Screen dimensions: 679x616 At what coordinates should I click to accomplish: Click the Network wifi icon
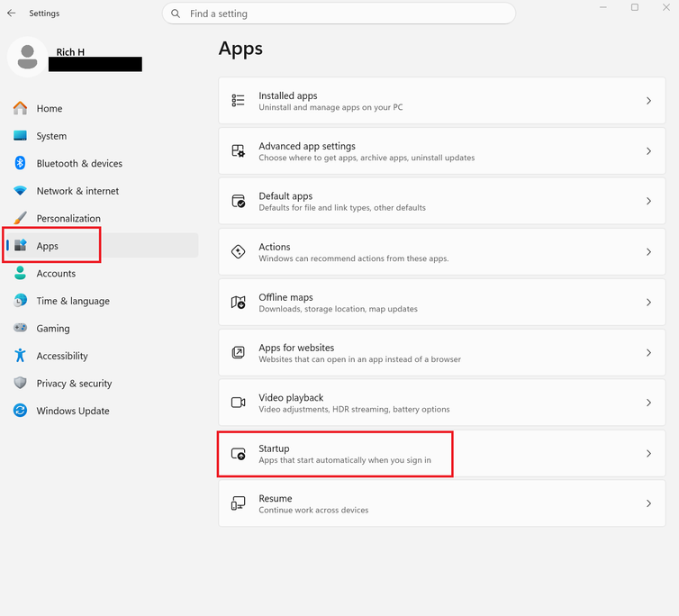tap(20, 191)
